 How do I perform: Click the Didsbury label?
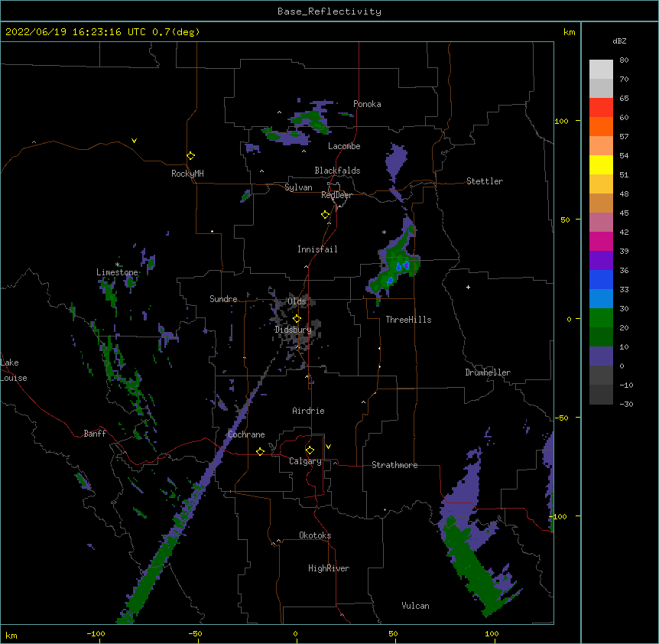tap(294, 330)
